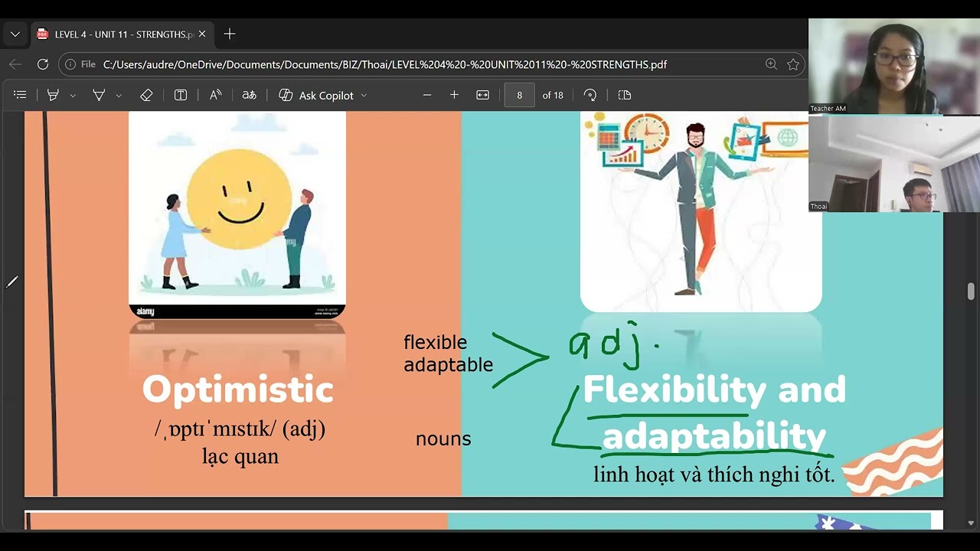
Task: Expand the Ask Copilot dropdown arrow
Action: point(364,96)
